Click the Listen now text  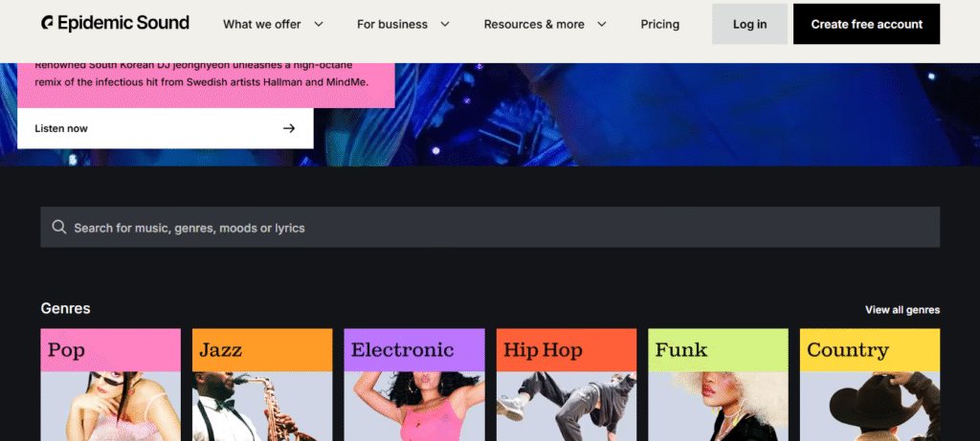click(61, 128)
